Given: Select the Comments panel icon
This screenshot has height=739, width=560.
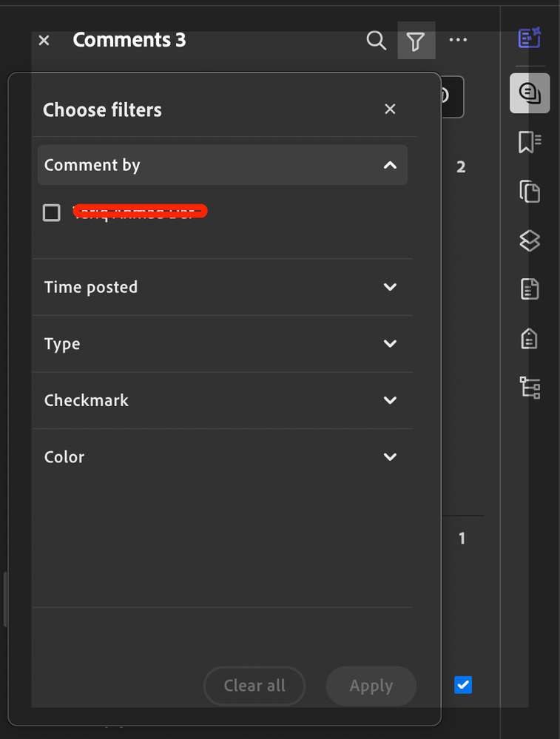Looking at the screenshot, I should tap(530, 93).
